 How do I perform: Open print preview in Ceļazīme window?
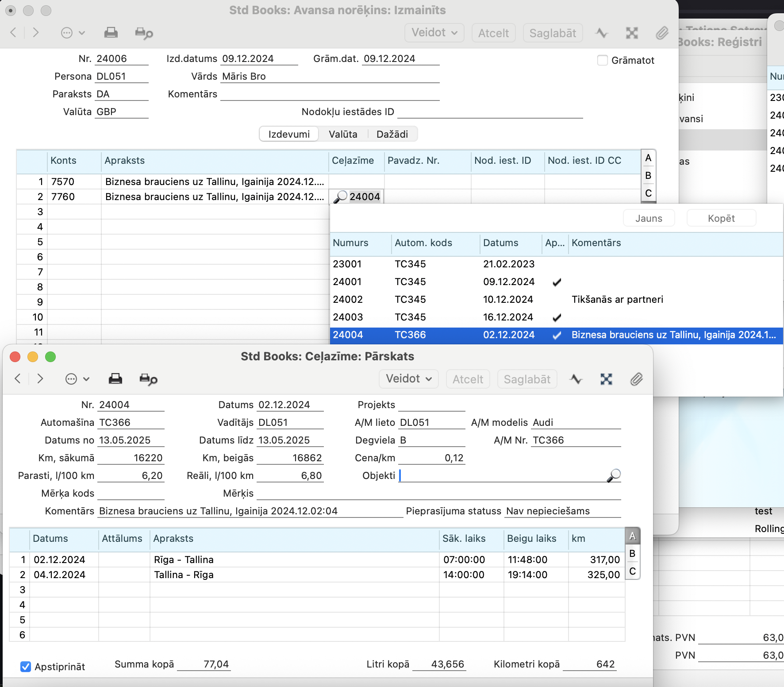(148, 379)
